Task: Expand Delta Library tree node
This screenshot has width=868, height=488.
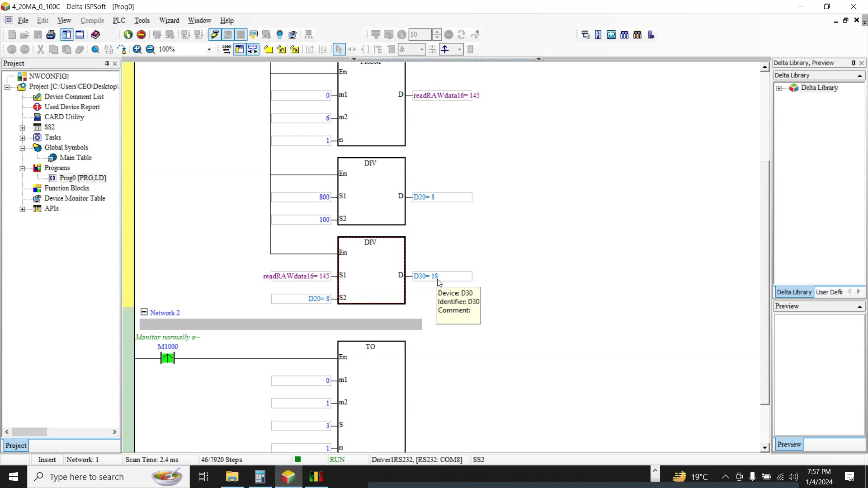Action: pyautogui.click(x=779, y=89)
